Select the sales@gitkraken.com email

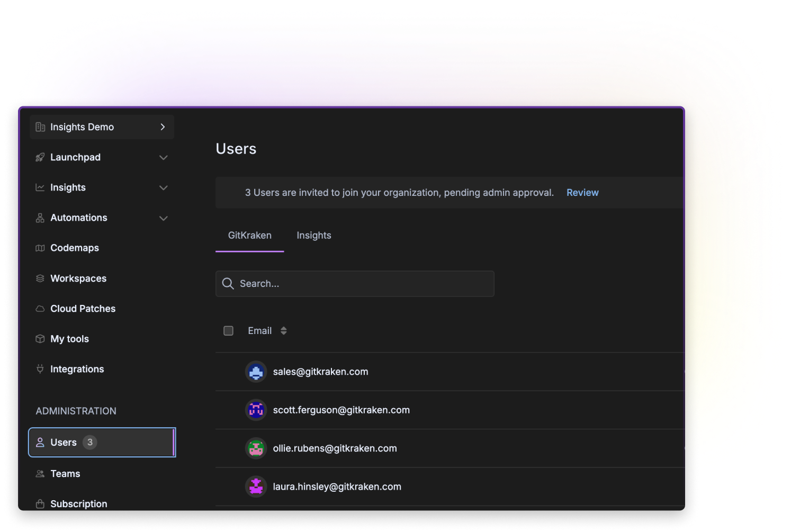(320, 372)
